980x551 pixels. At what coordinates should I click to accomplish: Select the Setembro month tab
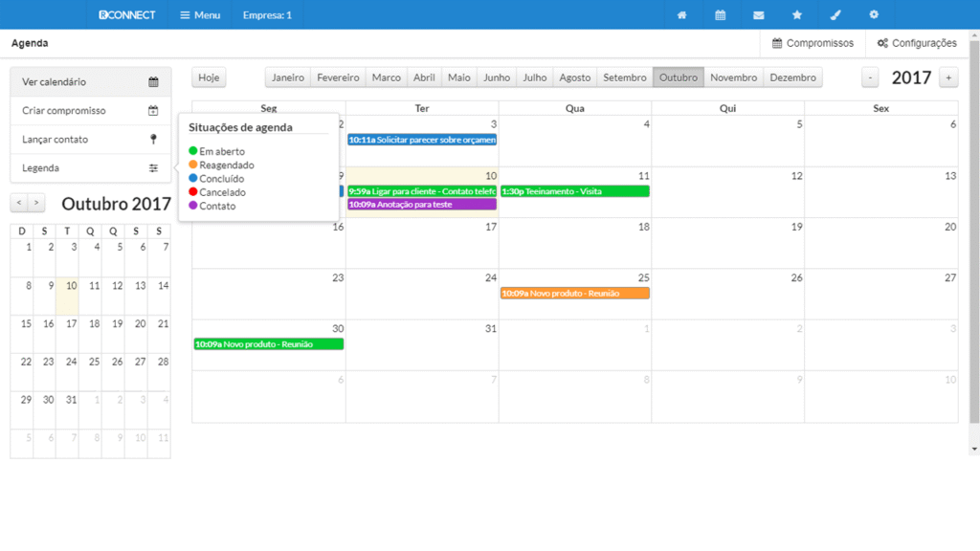coord(625,77)
